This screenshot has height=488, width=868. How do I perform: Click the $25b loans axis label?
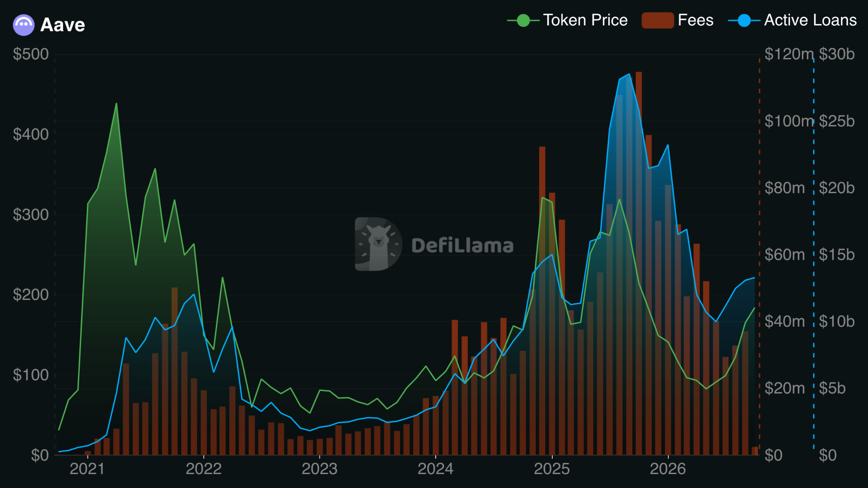coord(837,121)
